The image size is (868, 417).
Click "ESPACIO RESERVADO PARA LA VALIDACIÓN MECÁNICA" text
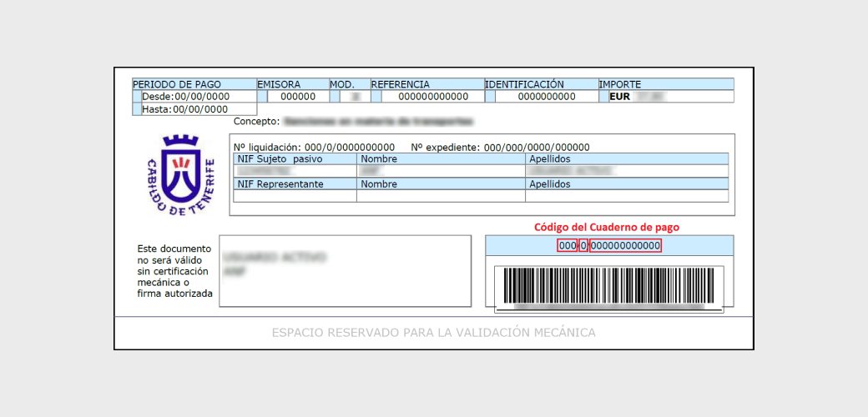point(433,333)
